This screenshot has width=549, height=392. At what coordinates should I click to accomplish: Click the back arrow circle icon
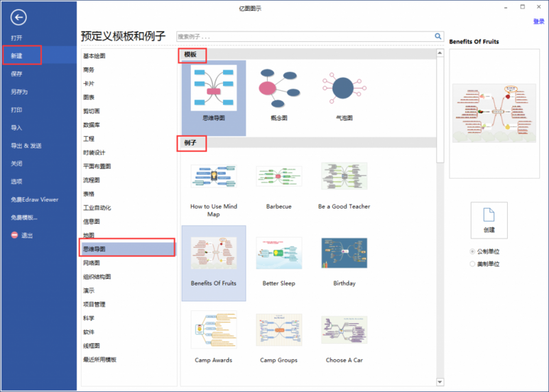(19, 17)
